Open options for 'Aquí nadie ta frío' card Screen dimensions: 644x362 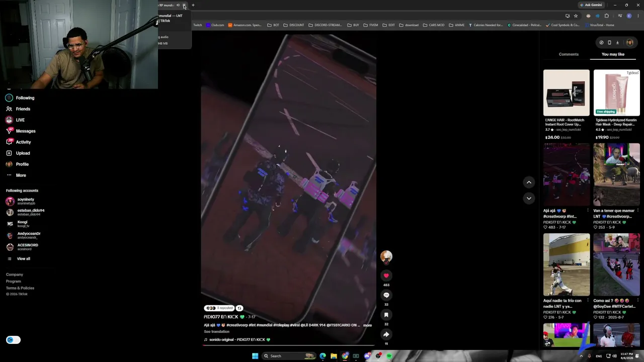(588, 301)
